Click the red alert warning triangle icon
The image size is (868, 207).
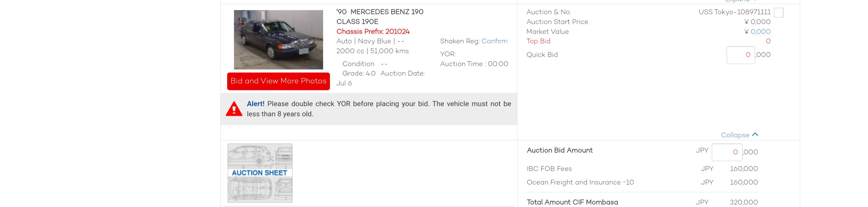click(x=234, y=109)
